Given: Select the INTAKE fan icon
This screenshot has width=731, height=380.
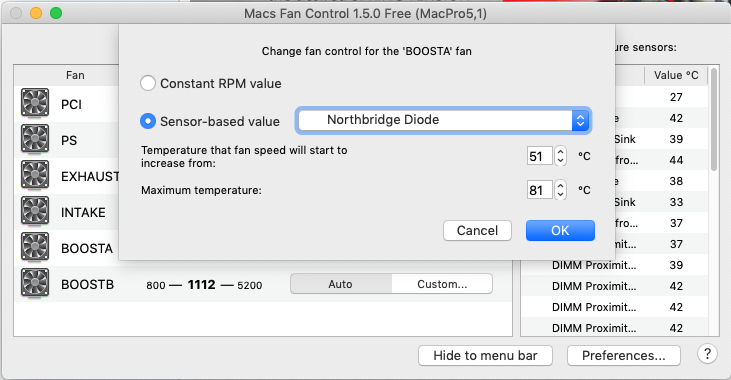Looking at the screenshot, I should tap(35, 212).
